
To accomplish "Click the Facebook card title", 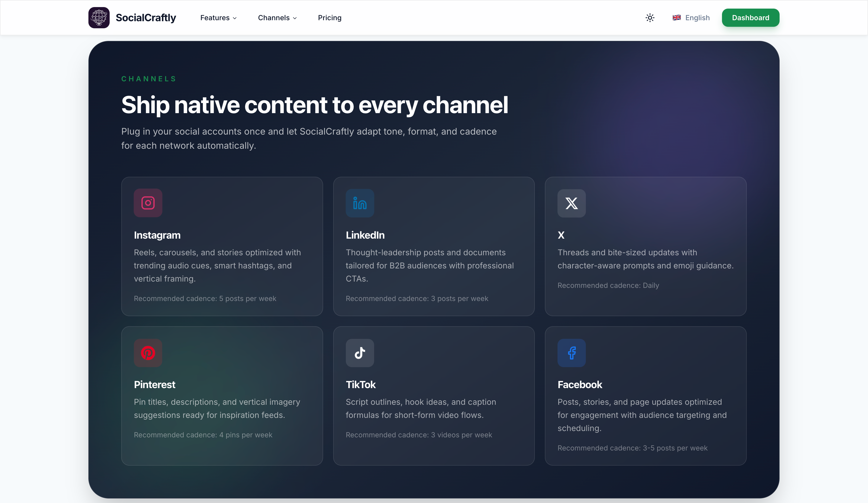I will point(580,385).
